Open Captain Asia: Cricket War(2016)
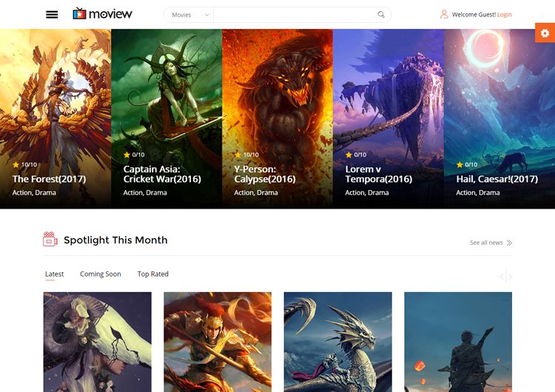Screen dimensions: 555x392 [162, 174]
